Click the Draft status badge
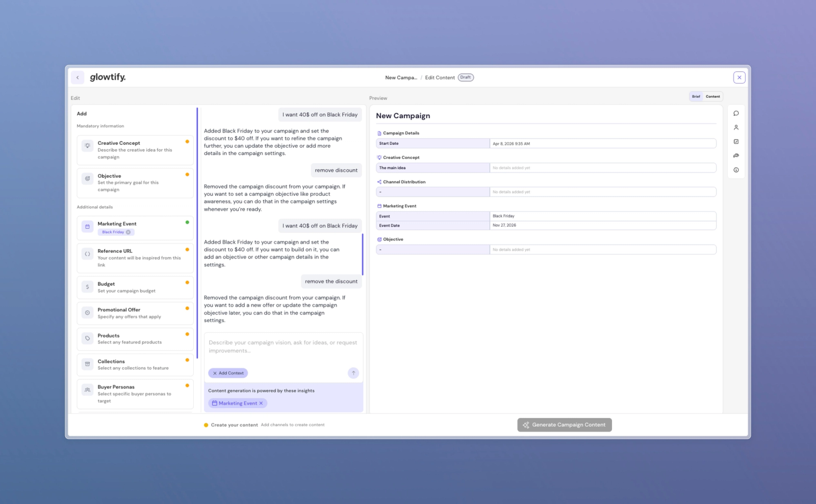 pyautogui.click(x=466, y=77)
